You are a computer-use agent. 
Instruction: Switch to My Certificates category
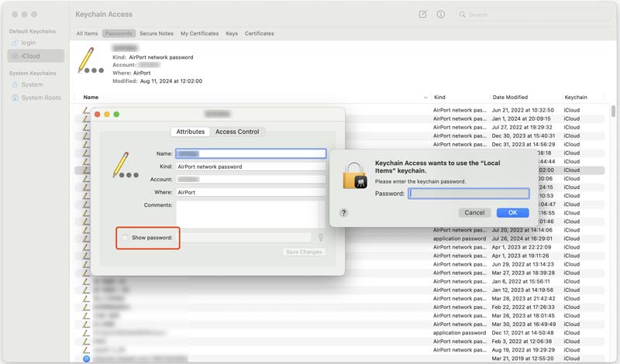point(200,33)
